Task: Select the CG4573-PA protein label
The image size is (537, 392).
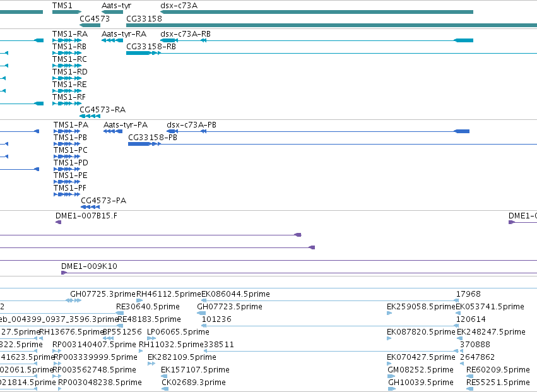Action: (103, 201)
